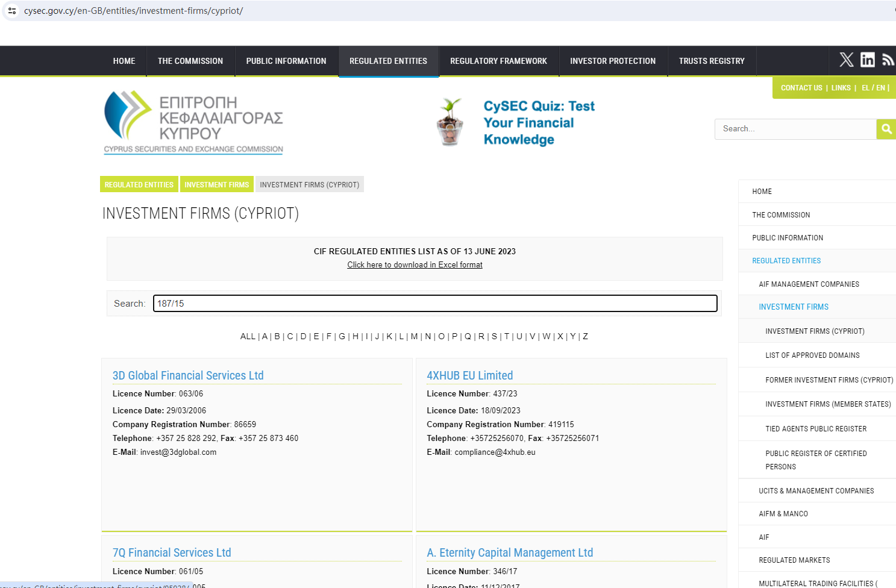Click the Investment Firms breadcrumb
896x588 pixels.
point(216,185)
